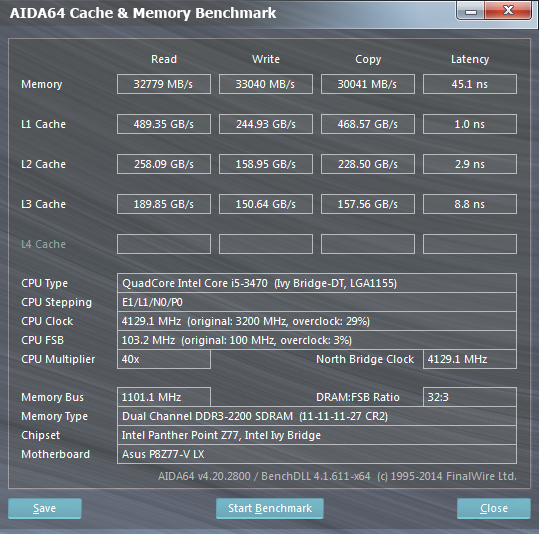Select Memory Bus value 1101.1 MHz
The height and width of the screenshot is (534, 539).
(x=164, y=397)
